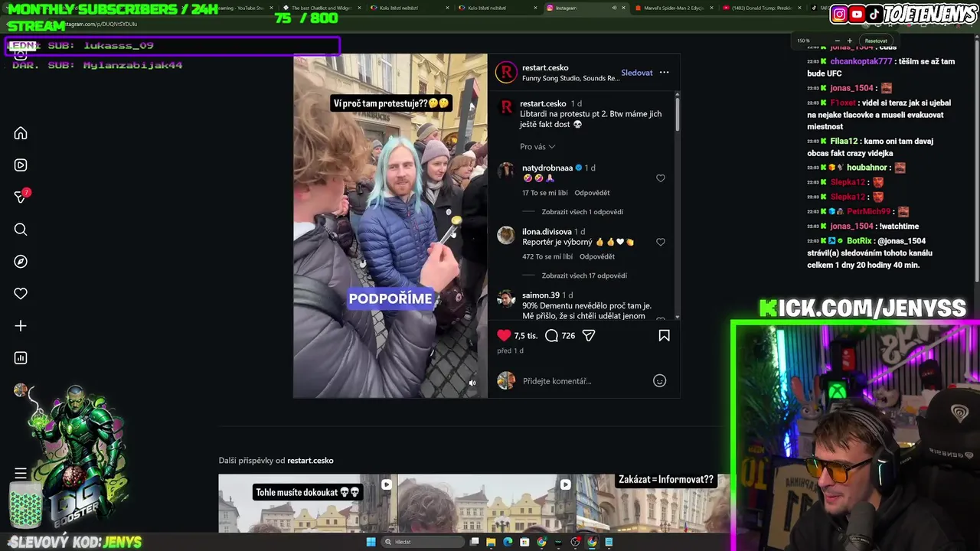Reset zoom with the Resetovat button
The image size is (980, 551).
pyautogui.click(x=876, y=41)
